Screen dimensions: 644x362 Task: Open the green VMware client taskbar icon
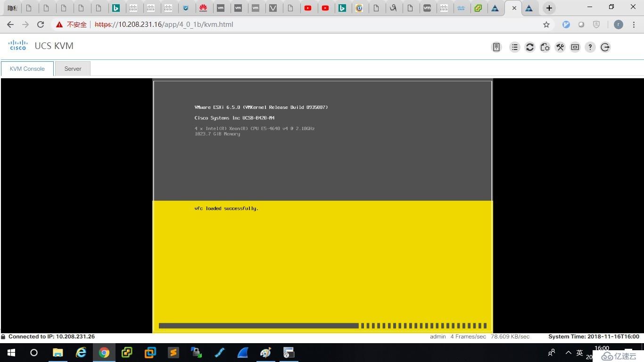click(x=127, y=353)
